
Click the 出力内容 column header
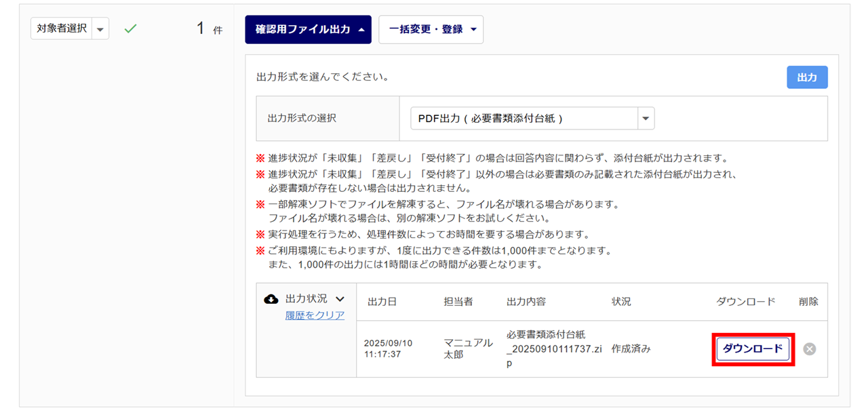pos(526,302)
